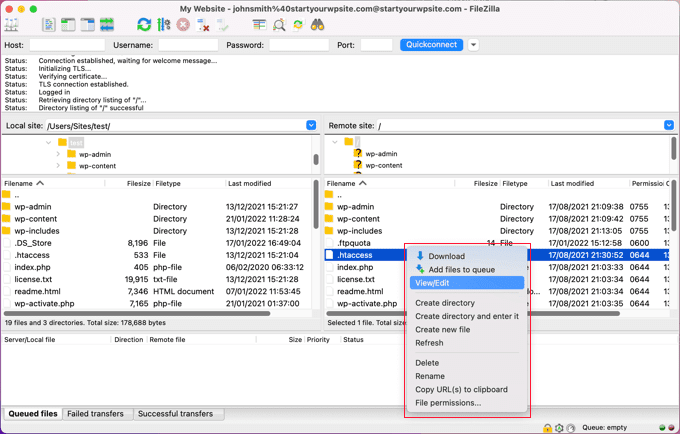The image size is (680, 434).
Task: Click the speed limits icon in status bar
Action: pos(571,428)
